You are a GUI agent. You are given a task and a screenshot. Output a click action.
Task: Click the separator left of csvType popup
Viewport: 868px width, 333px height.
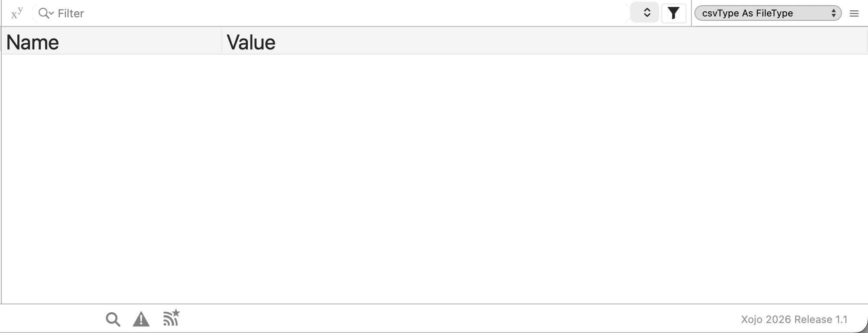pos(691,13)
